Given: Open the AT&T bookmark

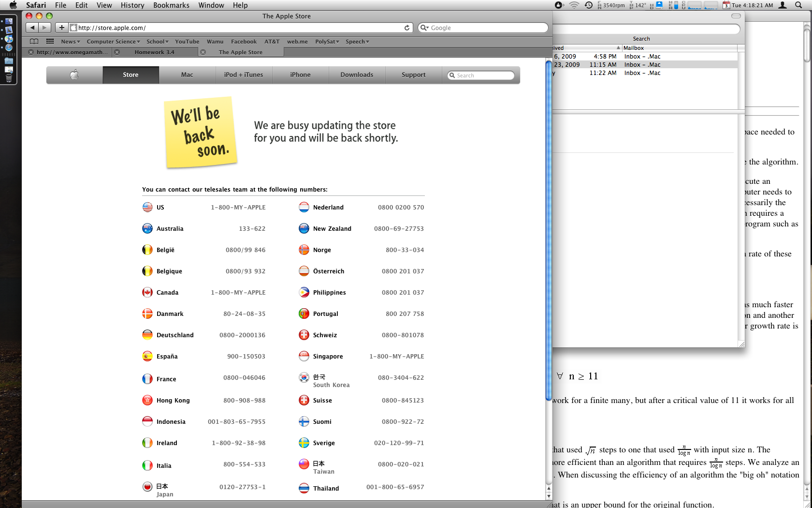Looking at the screenshot, I should pos(272,42).
